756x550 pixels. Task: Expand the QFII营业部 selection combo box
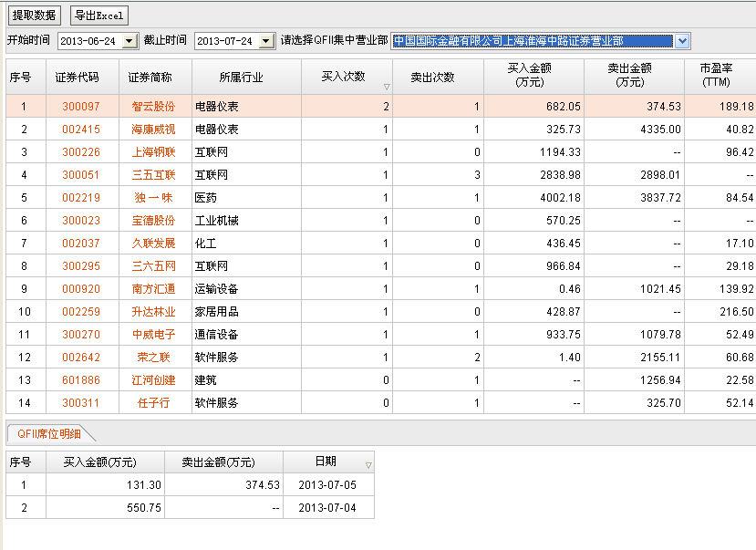(682, 41)
